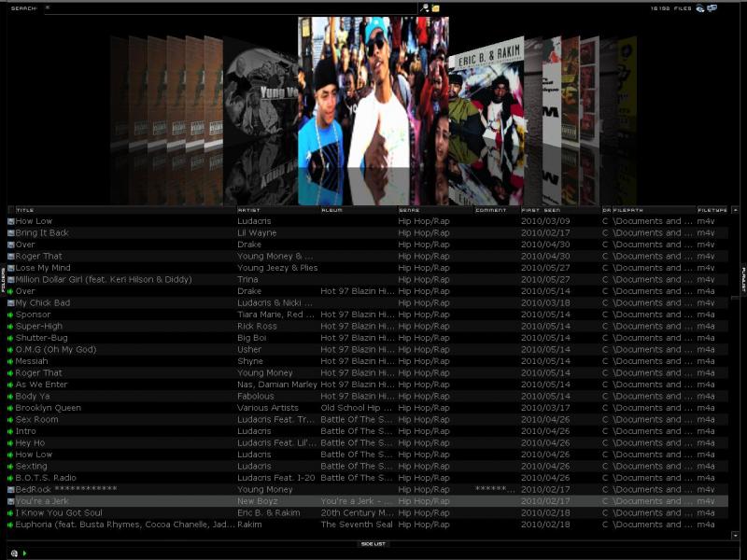Click video icon of My Chick Bad row
The height and width of the screenshot is (560, 747).
coord(11,302)
